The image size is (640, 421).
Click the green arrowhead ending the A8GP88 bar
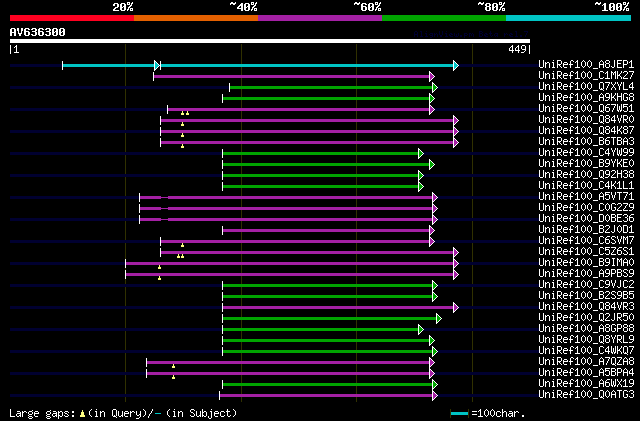point(421,330)
